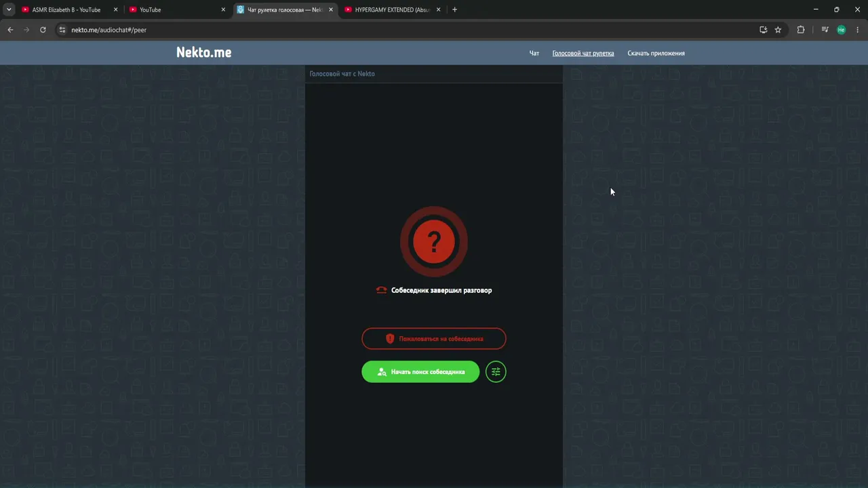Minimize the browser window
Image resolution: width=868 pixels, height=488 pixels.
coord(815,9)
